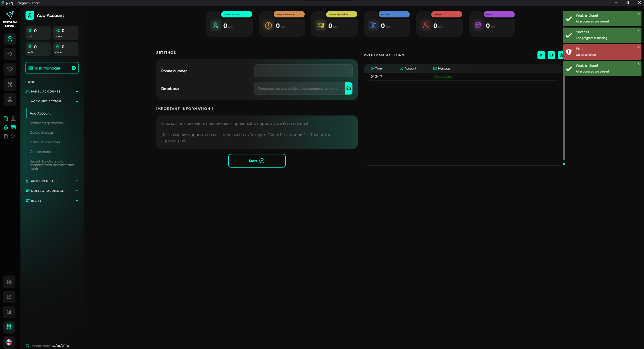Click the sliders equalizer sidebar icon
The height and width of the screenshot is (349, 644).
click(9, 327)
